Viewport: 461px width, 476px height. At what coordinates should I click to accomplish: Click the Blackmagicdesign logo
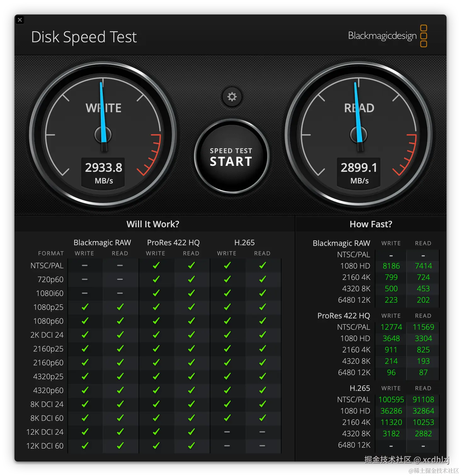[x=388, y=36]
